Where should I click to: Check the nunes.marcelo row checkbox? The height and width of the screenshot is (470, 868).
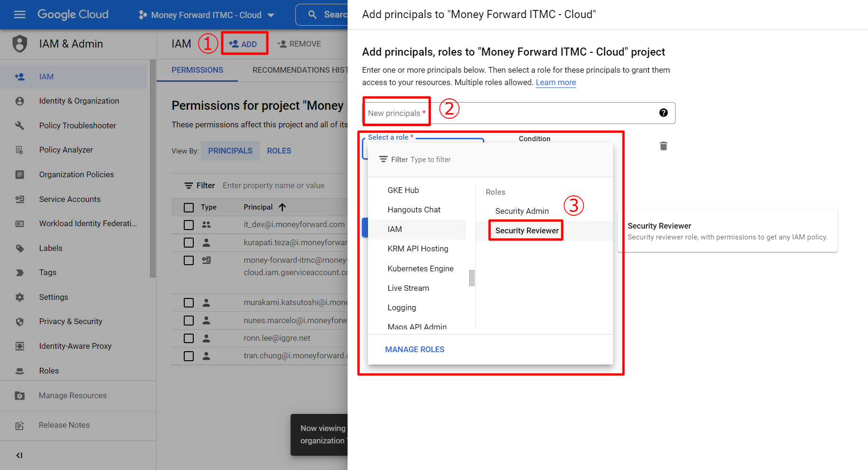189,320
